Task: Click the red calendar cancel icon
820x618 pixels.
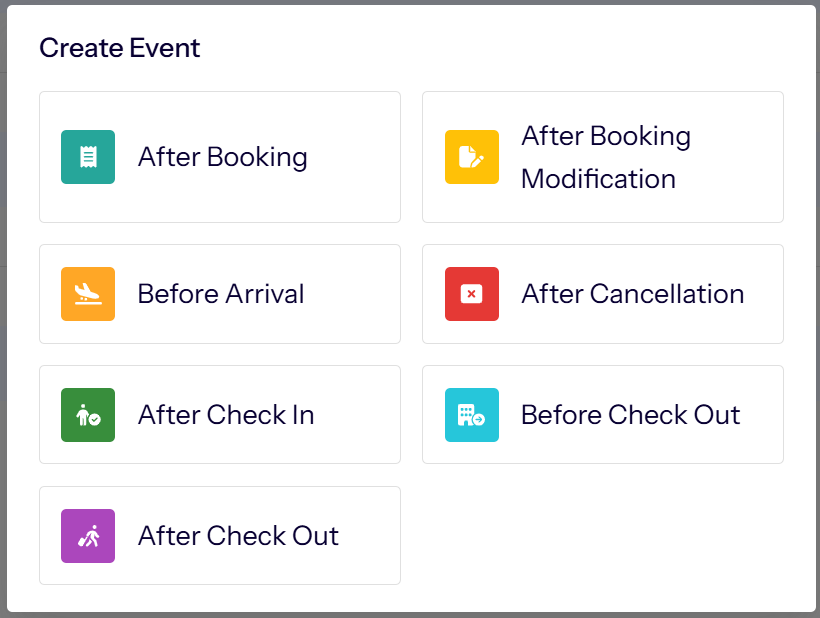Action: click(x=472, y=294)
